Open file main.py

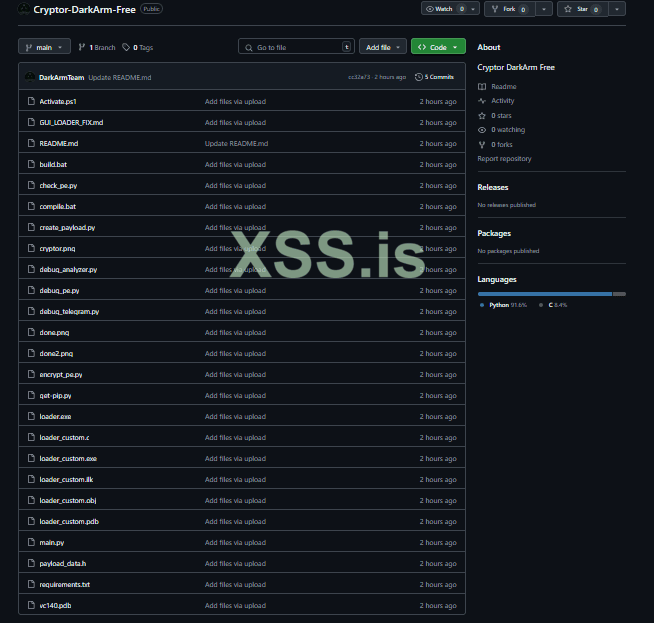[52, 543]
